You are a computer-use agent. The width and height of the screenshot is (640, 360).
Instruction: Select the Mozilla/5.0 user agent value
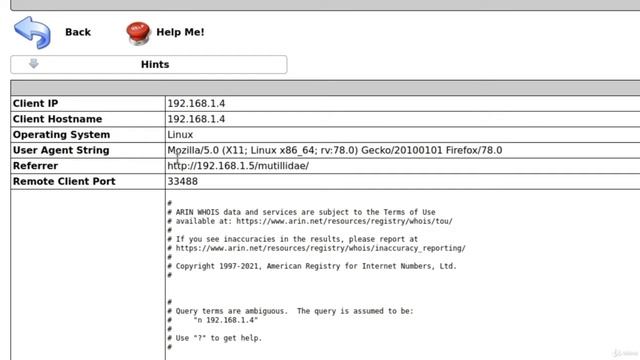pyautogui.click(x=335, y=150)
